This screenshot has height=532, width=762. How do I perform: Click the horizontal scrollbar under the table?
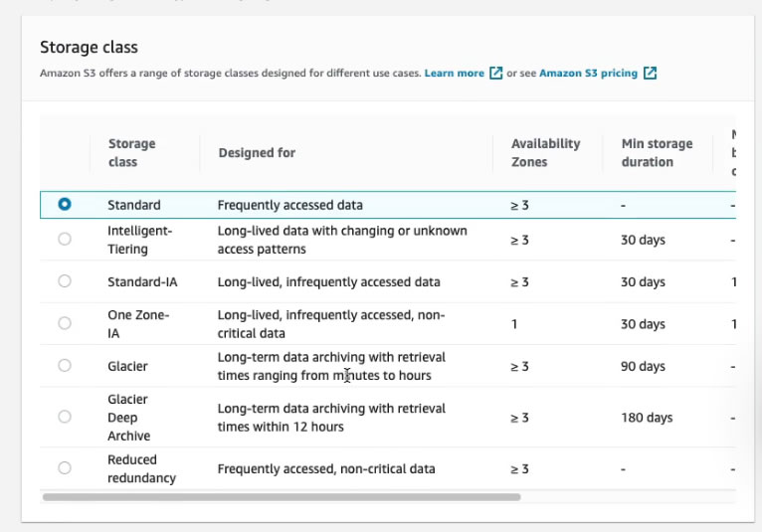point(281,496)
